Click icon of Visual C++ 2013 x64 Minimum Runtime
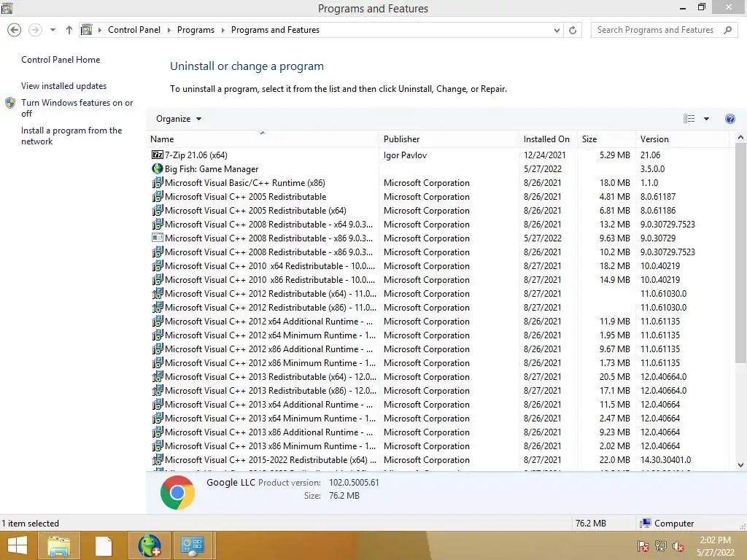This screenshot has height=560, width=747. (x=158, y=418)
